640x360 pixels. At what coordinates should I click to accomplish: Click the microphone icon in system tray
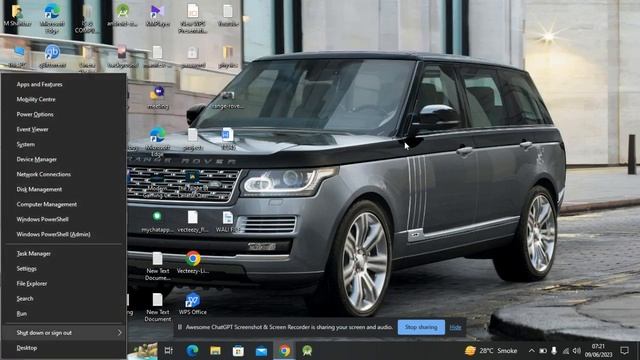point(554,351)
